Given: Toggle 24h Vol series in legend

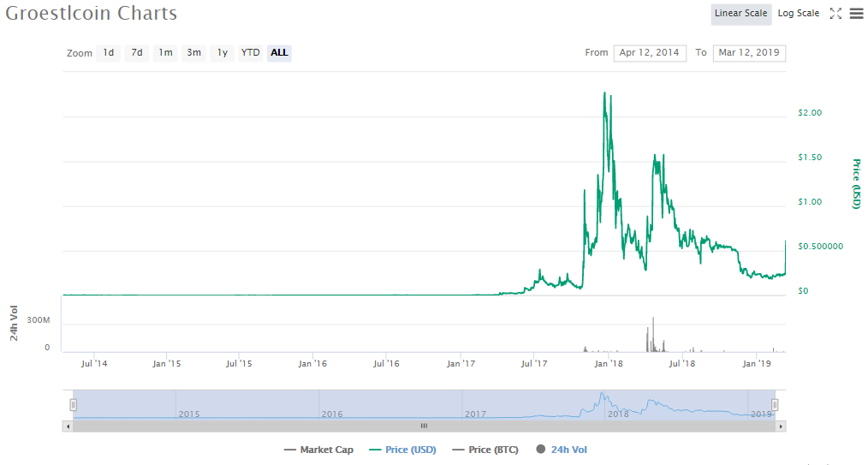Looking at the screenshot, I should (562, 450).
